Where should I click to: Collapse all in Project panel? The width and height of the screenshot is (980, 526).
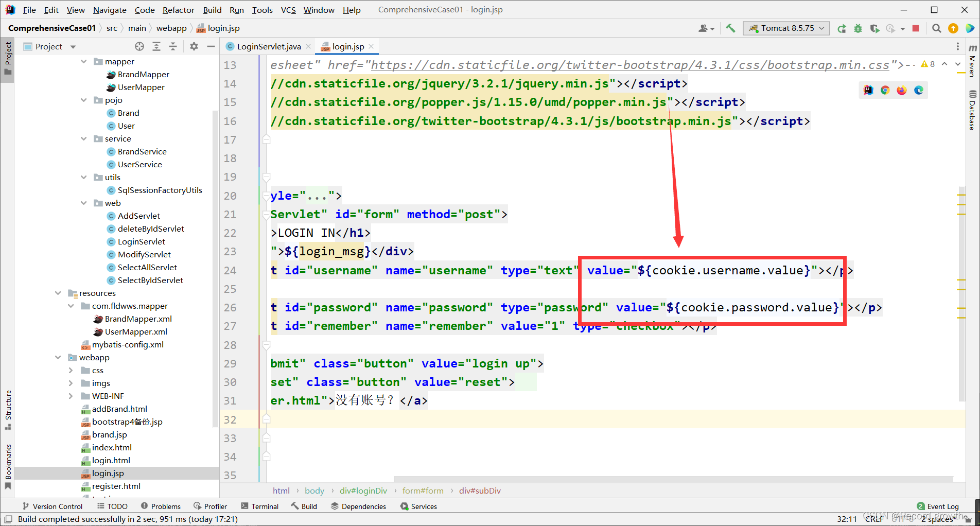pos(173,46)
